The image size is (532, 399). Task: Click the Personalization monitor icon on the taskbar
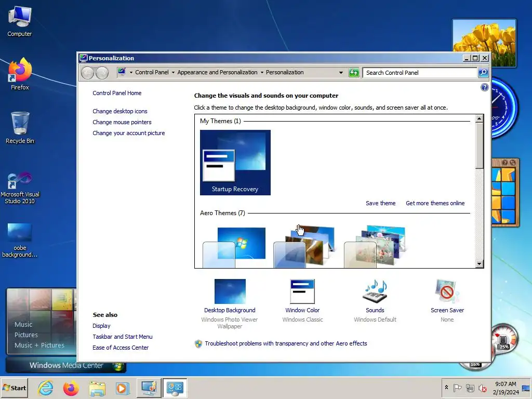tap(149, 388)
